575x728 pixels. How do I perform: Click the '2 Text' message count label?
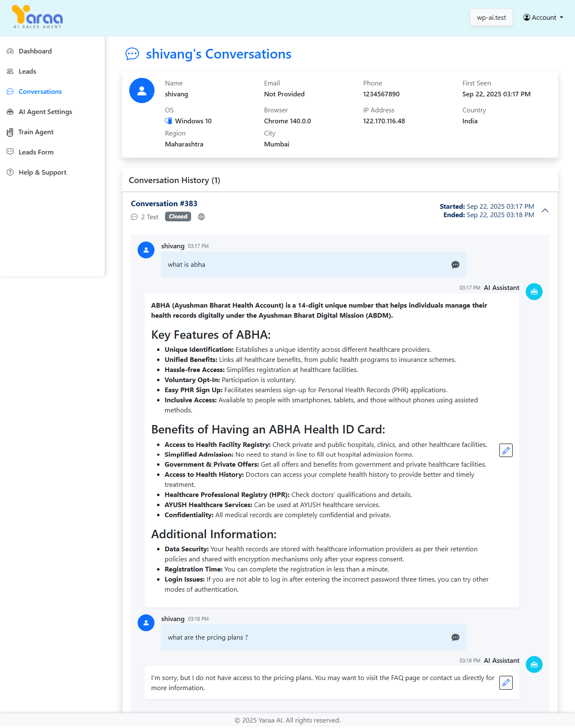150,217
